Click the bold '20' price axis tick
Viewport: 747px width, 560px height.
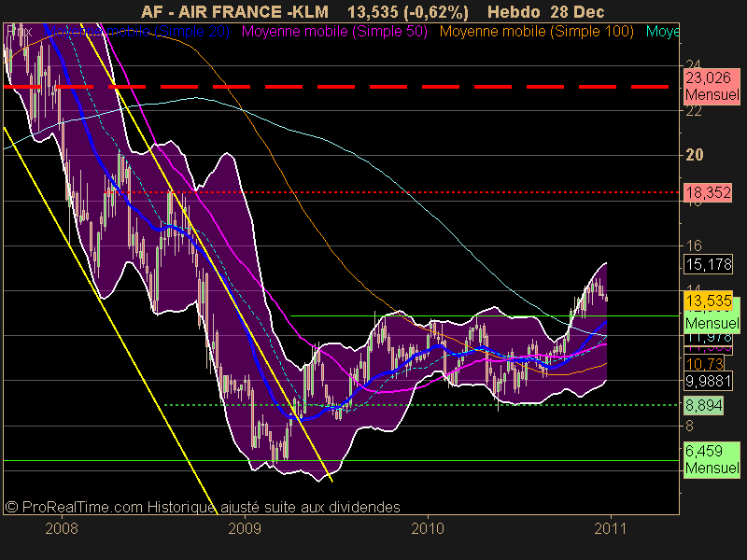[x=694, y=155]
